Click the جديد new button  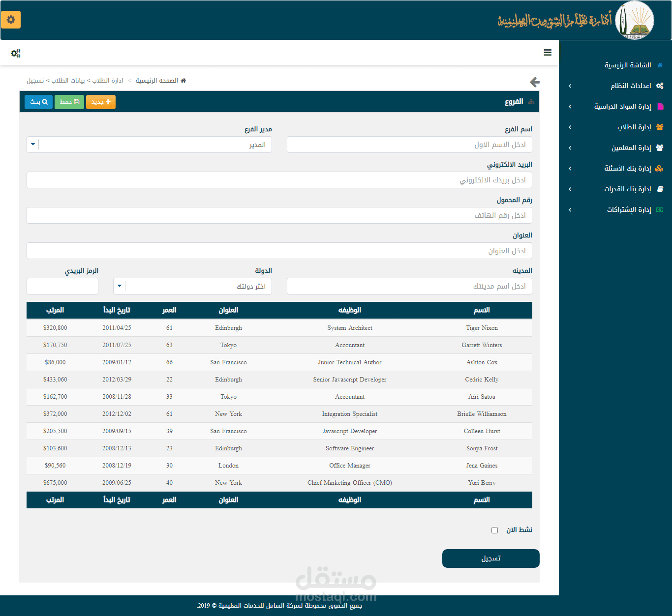click(x=101, y=102)
